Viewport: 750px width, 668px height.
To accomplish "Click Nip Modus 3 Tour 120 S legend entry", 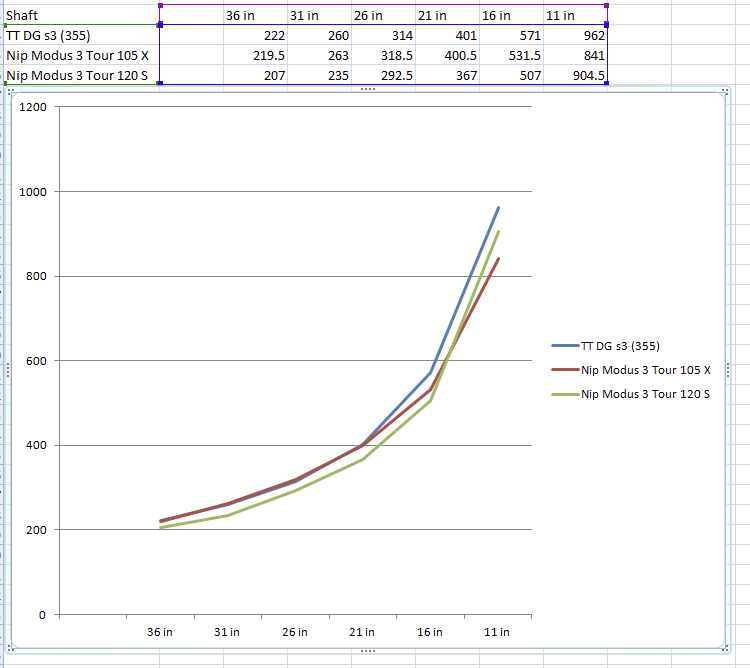I will [630, 394].
